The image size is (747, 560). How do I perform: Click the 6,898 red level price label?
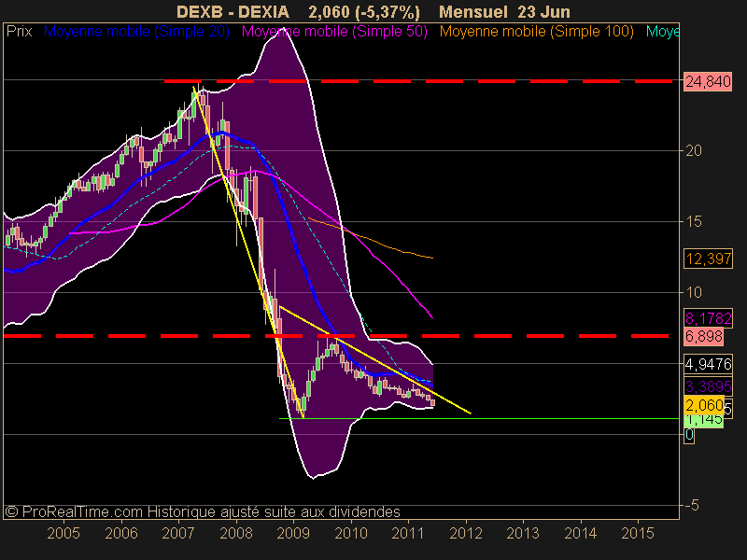click(704, 336)
